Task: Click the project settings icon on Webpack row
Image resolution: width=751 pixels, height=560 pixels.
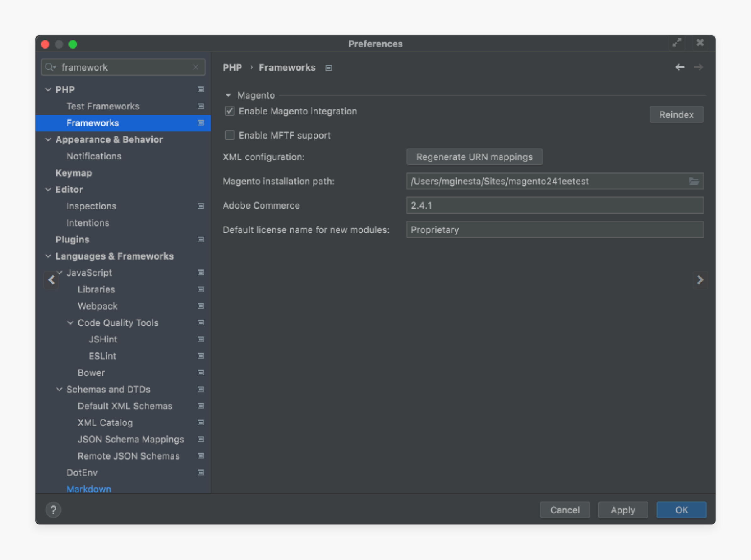Action: coord(201,306)
